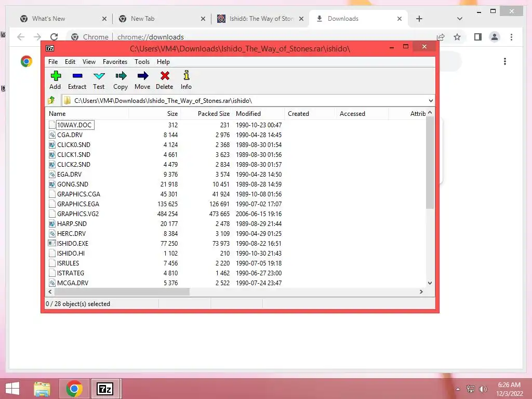Open Chrome side panel icon
Viewport: 532px width, 399px height.
pyautogui.click(x=478, y=37)
